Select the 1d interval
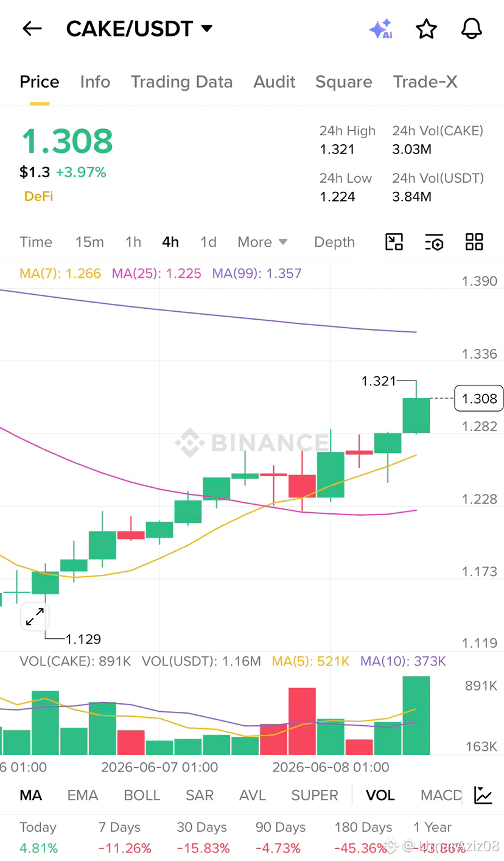Screen dimensions: 504x861 tap(208, 242)
